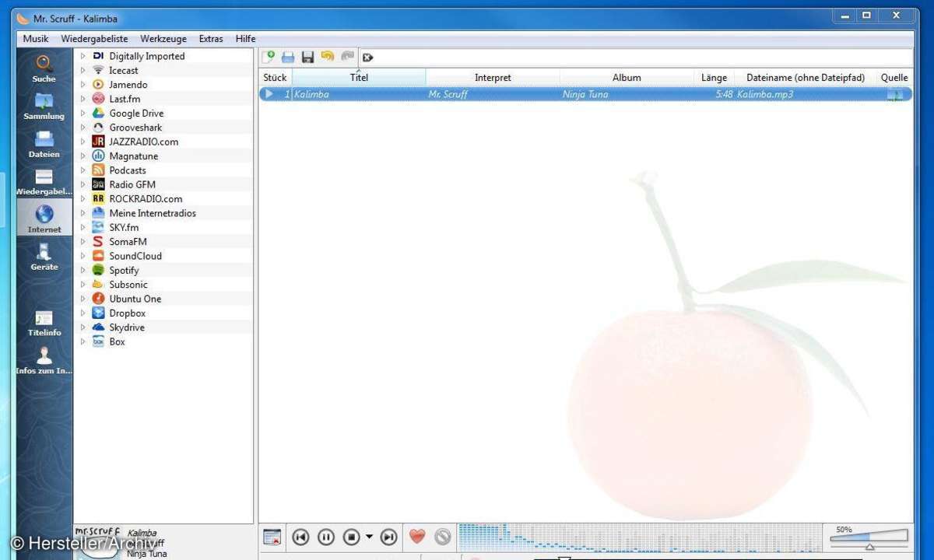Open the Extras menu
This screenshot has height=560, width=934.
tap(211, 39)
